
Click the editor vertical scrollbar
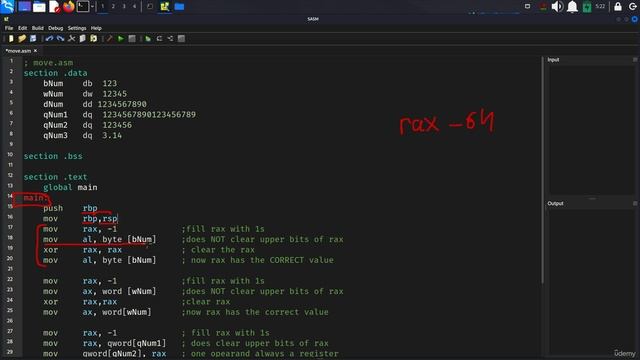[542, 171]
